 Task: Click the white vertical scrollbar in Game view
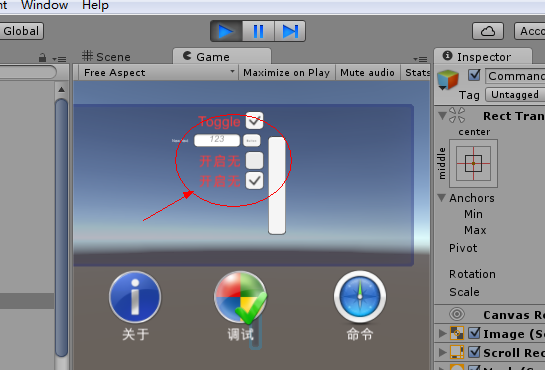[277, 185]
